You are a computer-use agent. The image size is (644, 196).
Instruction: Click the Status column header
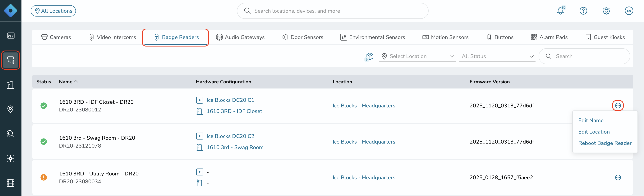44,82
